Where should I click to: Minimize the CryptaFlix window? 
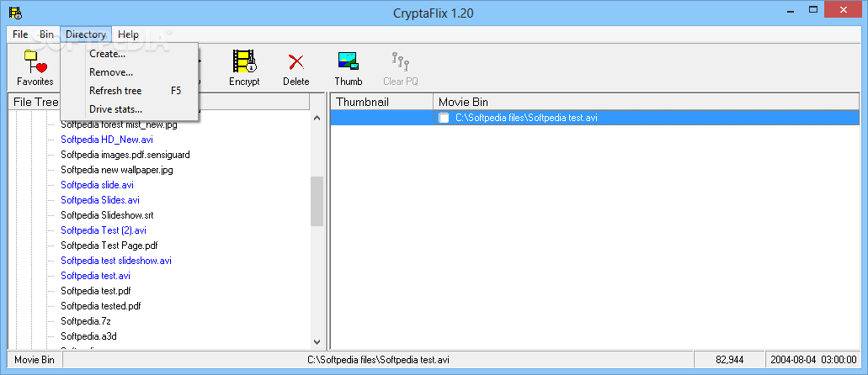(x=790, y=9)
